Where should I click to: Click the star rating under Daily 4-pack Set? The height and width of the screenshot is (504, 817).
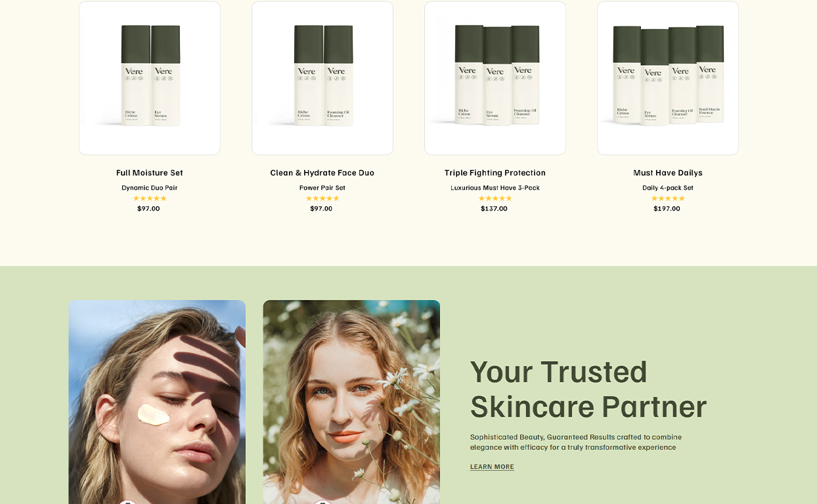click(668, 198)
